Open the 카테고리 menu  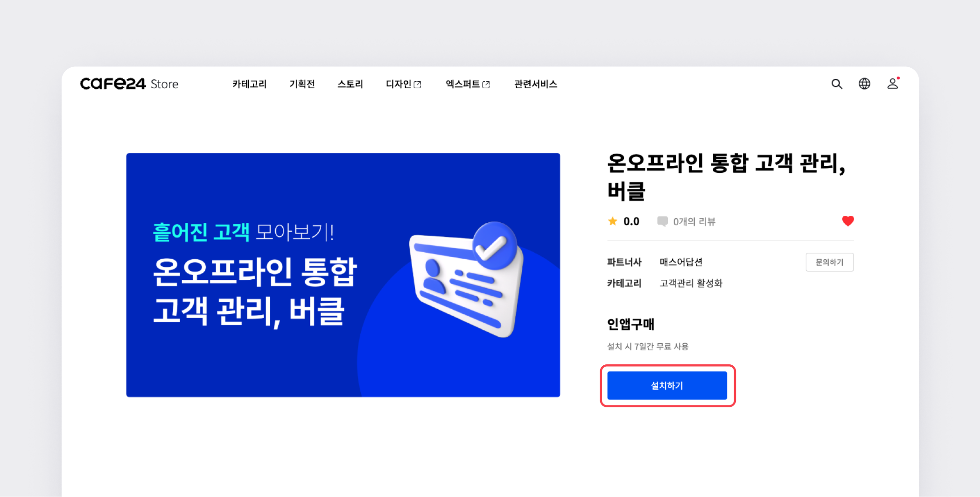pos(250,84)
